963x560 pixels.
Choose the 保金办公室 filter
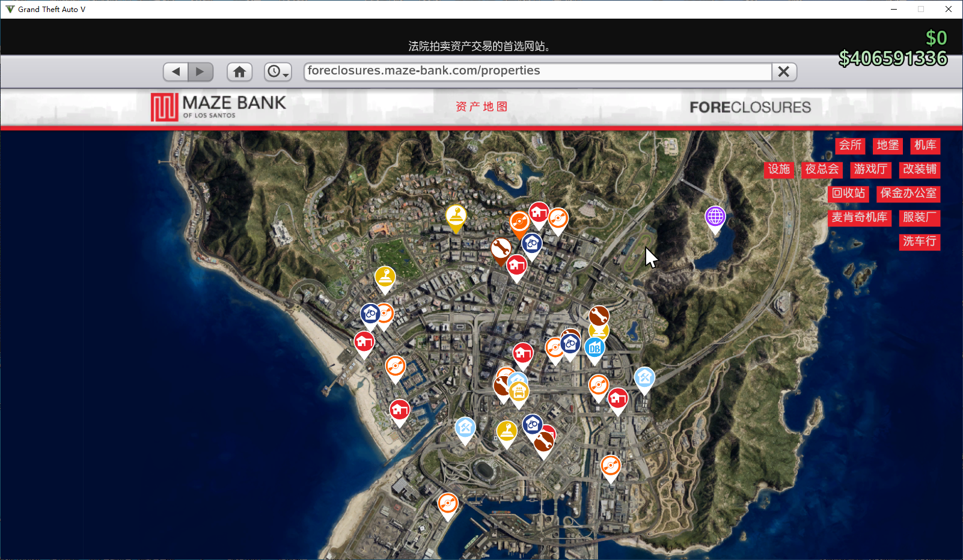pyautogui.click(x=908, y=193)
